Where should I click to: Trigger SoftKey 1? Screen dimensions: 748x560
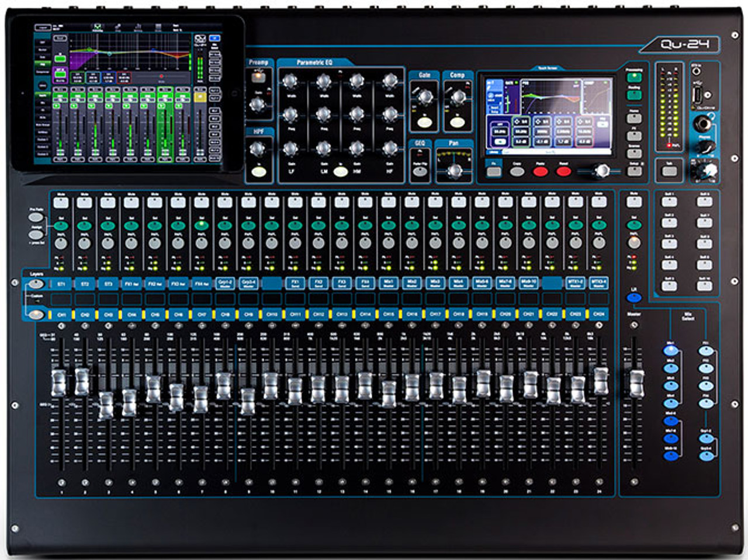pyautogui.click(x=669, y=202)
